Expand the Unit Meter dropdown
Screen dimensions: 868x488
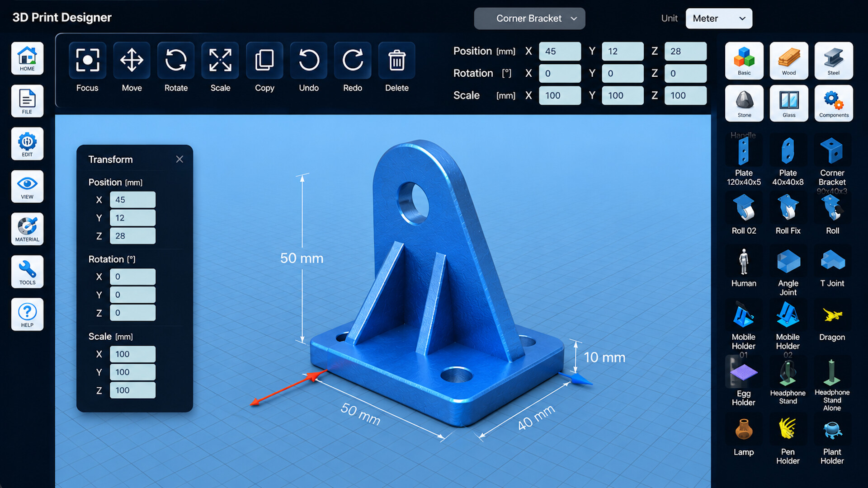click(x=719, y=19)
